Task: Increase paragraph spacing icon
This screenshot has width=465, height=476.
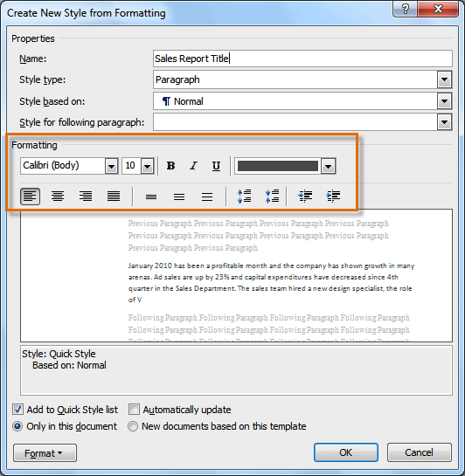Action: [x=244, y=197]
